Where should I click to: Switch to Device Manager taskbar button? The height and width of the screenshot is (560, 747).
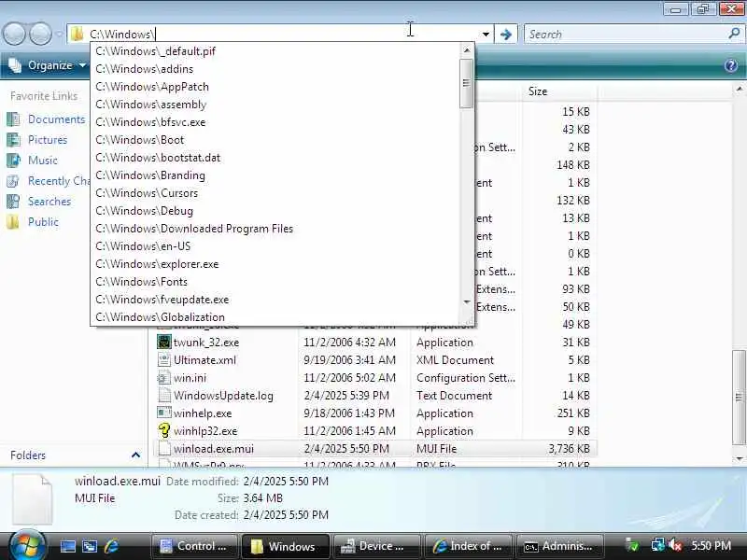(x=377, y=546)
